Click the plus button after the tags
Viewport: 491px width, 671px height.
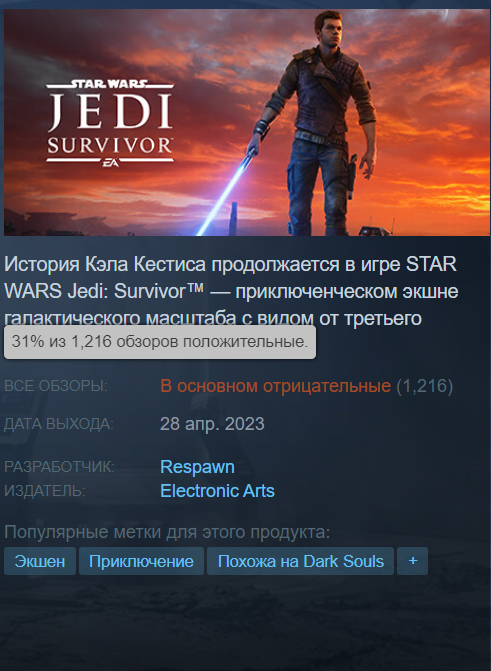[x=412, y=561]
